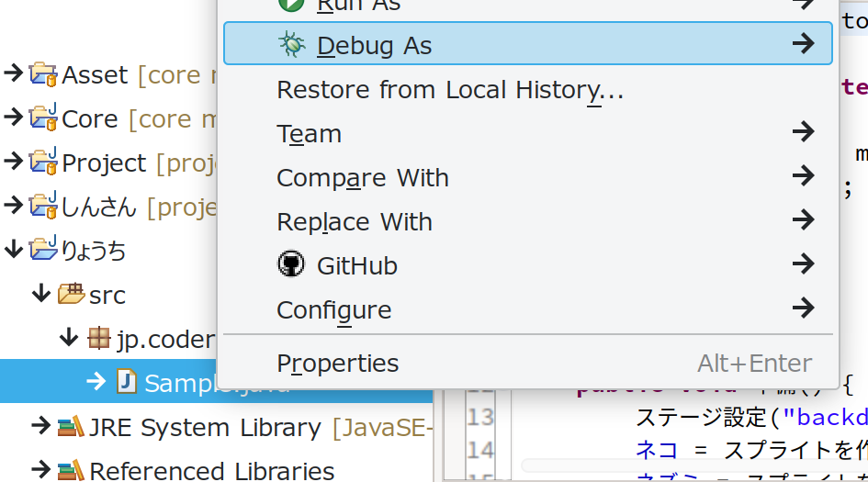This screenshot has width=868, height=482.
Task: Click the src source folder icon
Action: point(71,295)
